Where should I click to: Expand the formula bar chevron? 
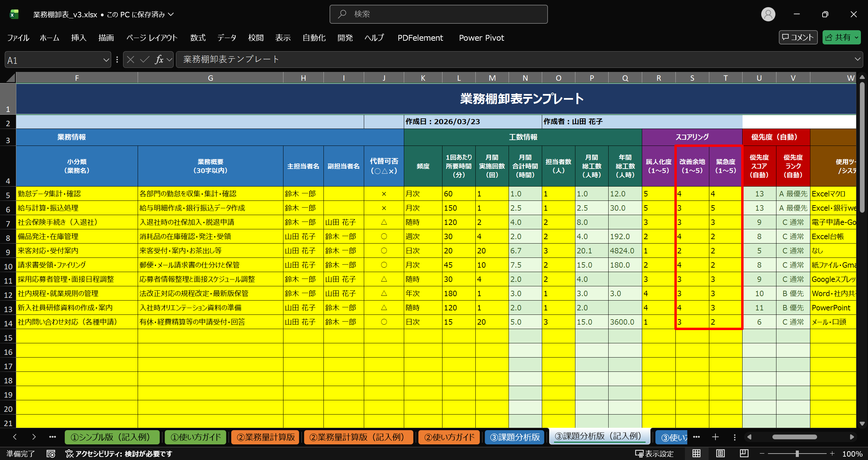857,59
